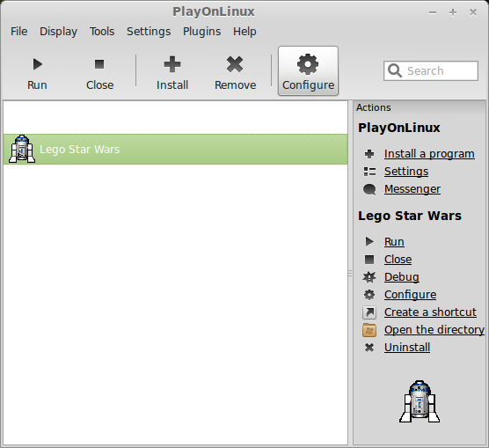Click bug icon beside Debug link
Image resolution: width=489 pixels, height=448 pixels.
coord(369,277)
